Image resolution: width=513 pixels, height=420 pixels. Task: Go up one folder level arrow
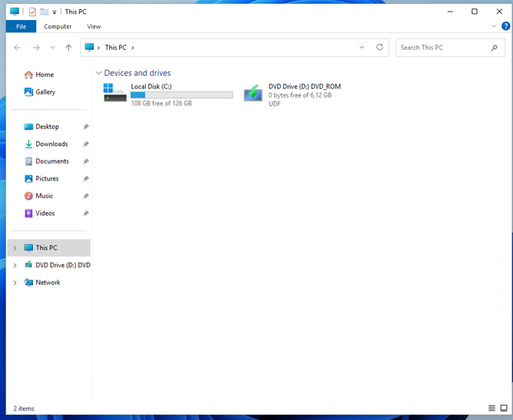click(68, 48)
